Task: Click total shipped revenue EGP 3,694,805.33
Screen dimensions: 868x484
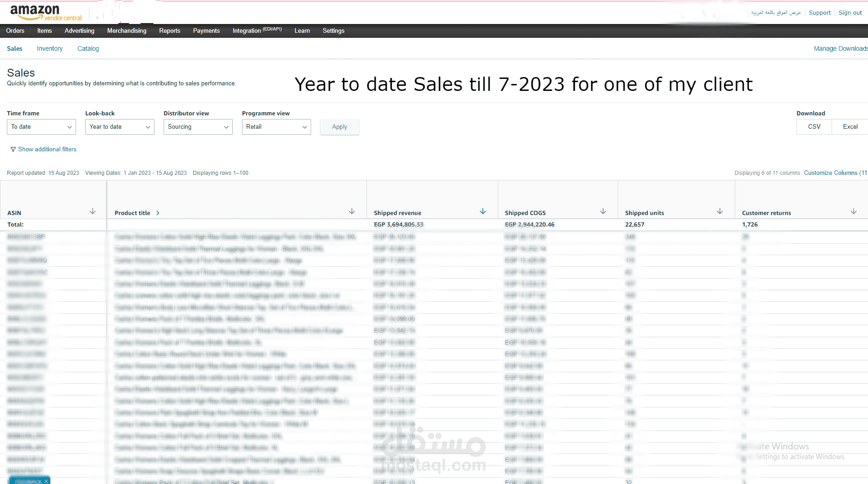Action: 399,225
